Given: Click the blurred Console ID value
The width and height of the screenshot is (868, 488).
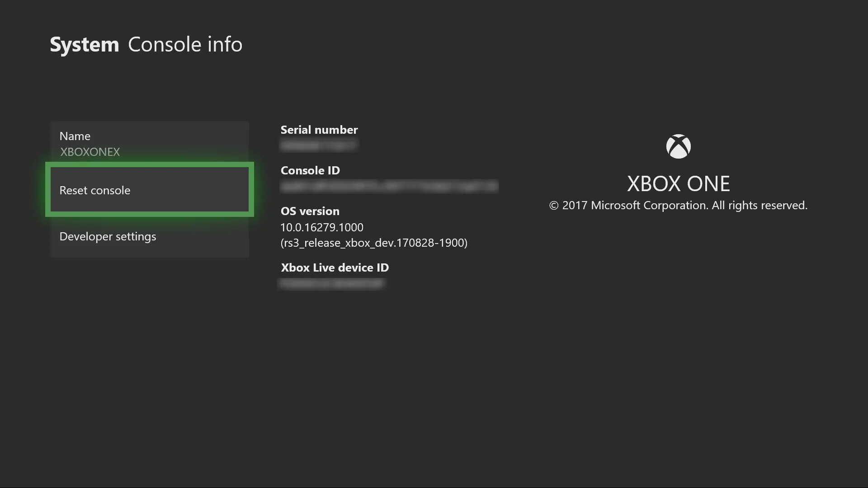Looking at the screenshot, I should [x=389, y=186].
